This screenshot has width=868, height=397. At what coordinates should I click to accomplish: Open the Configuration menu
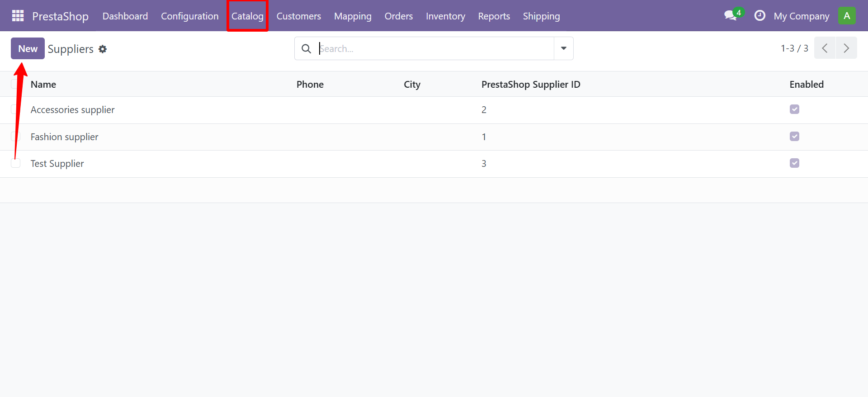click(x=189, y=16)
